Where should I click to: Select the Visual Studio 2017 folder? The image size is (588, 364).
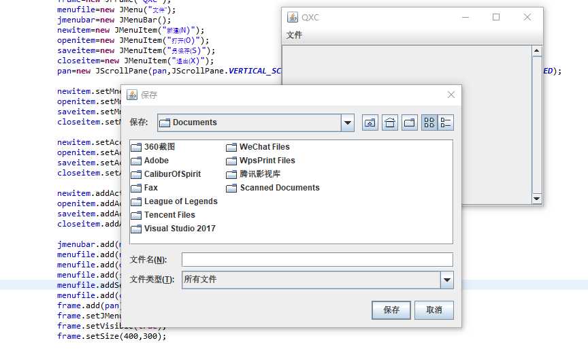coord(174,229)
